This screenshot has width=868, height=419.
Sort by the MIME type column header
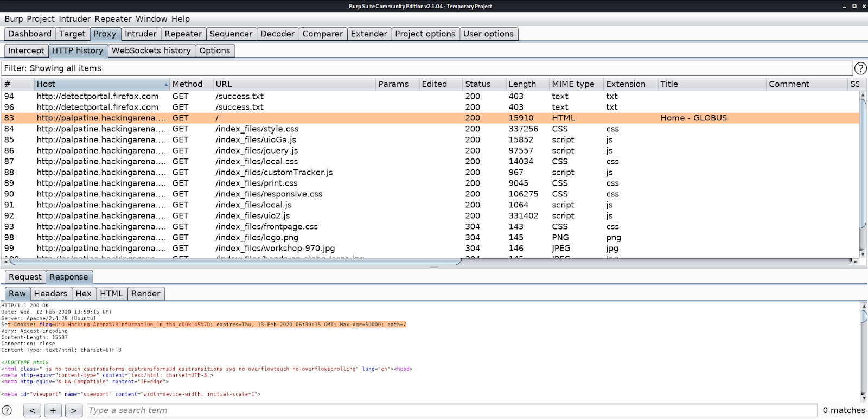coord(576,84)
